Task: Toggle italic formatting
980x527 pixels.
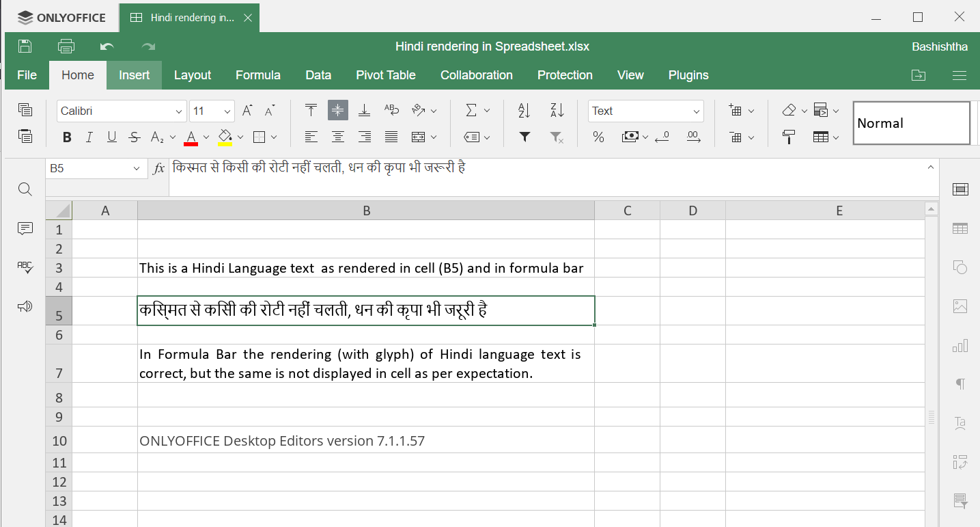Action: (89, 137)
